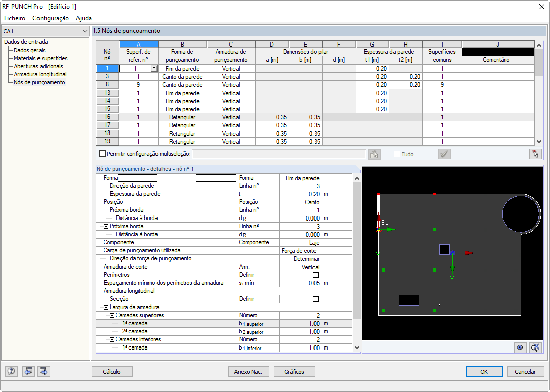Viewport: 550px width, 392px height.
Task: Go to next input window arrow icon
Action: [x=44, y=371]
